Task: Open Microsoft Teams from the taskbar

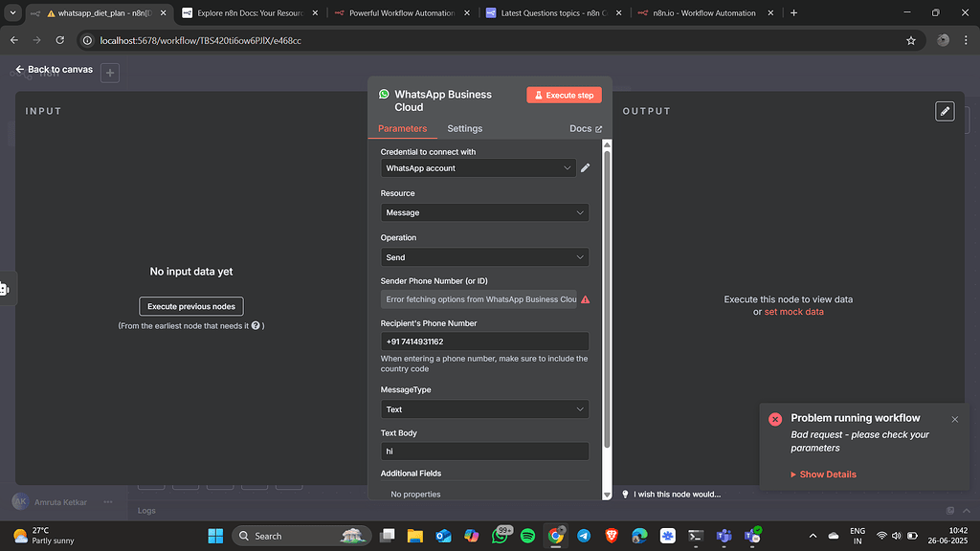Action: coord(724,535)
